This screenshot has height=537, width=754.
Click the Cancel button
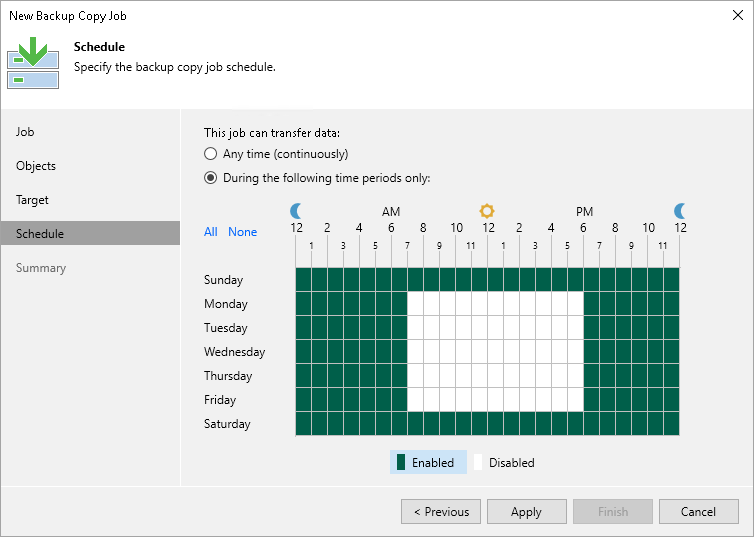tap(699, 512)
